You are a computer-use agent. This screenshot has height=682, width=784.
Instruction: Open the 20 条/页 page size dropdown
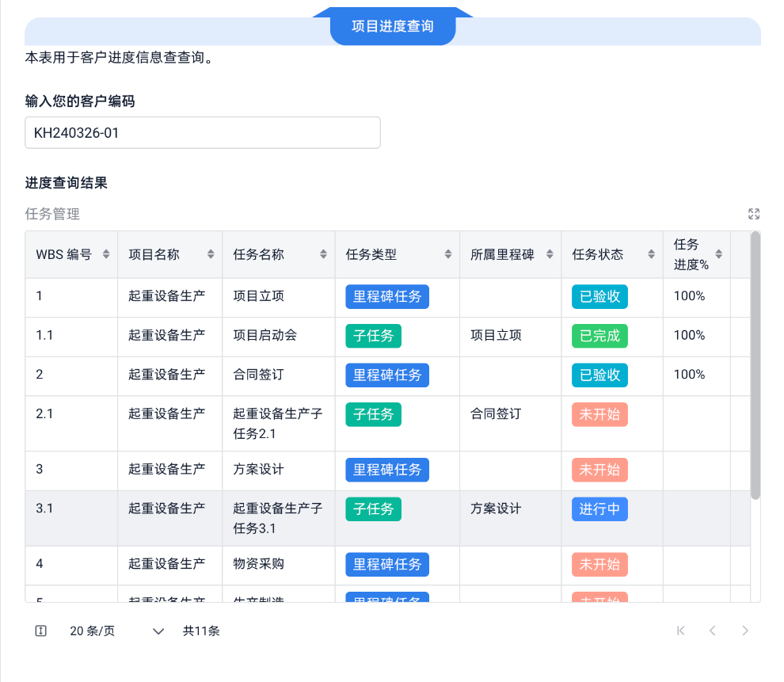tap(116, 631)
